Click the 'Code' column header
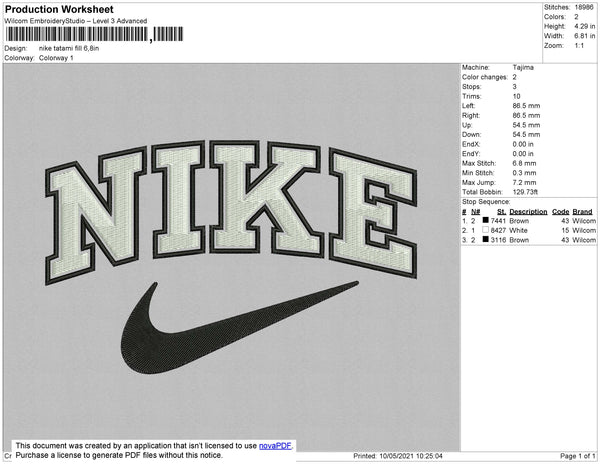 pyautogui.click(x=561, y=212)
